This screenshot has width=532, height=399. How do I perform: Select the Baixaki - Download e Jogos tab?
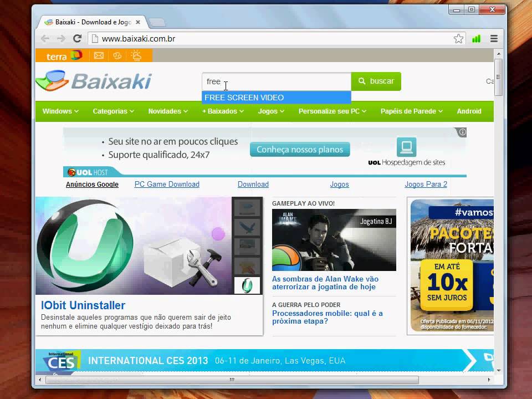tap(93, 22)
